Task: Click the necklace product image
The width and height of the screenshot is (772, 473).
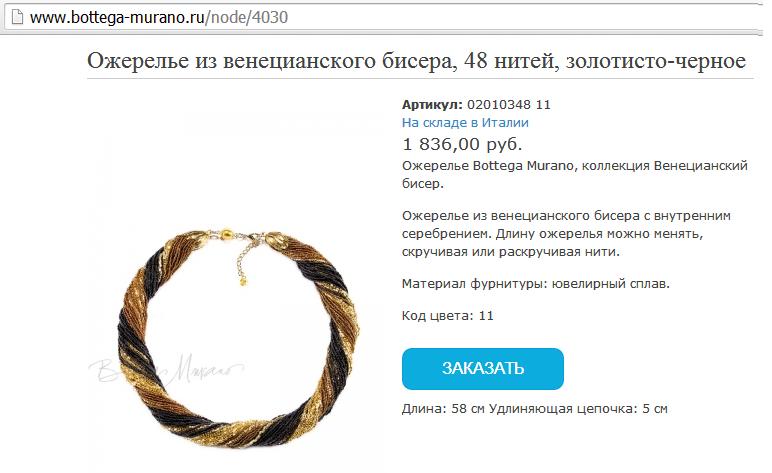Action: tap(239, 340)
